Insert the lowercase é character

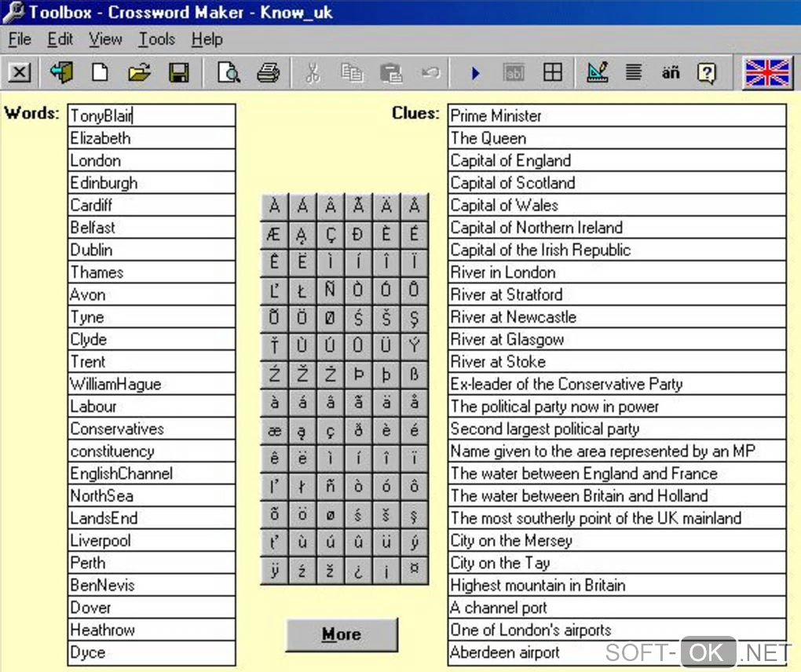(415, 430)
